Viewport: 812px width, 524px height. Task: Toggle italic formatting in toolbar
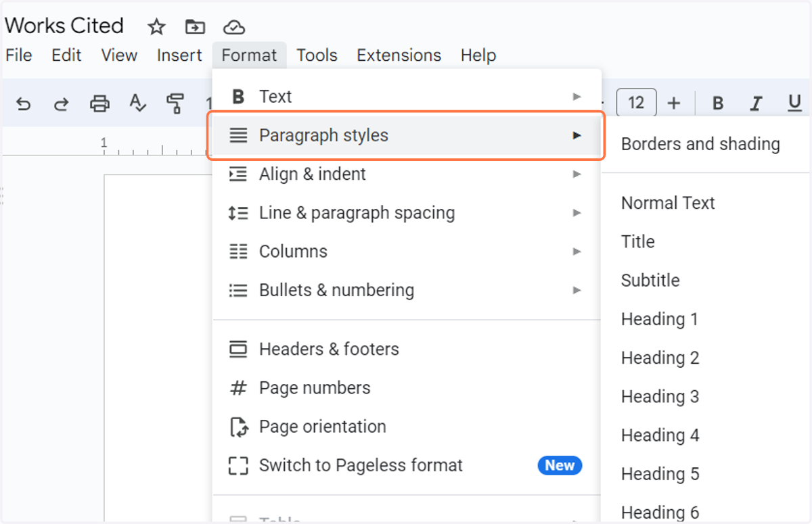[756, 103]
